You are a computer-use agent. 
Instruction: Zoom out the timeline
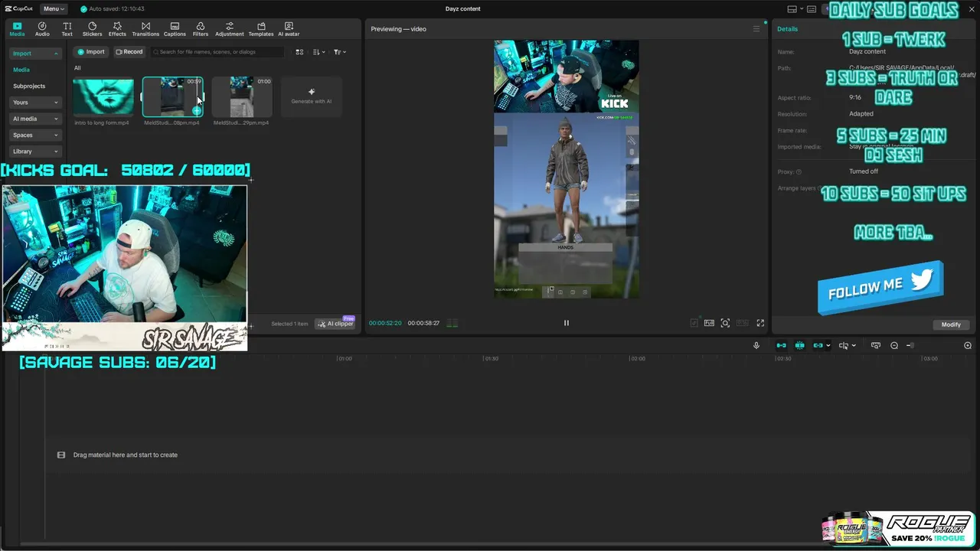click(893, 346)
